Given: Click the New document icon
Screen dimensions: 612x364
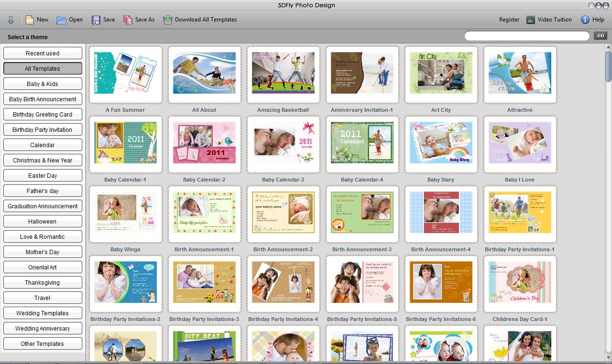Looking at the screenshot, I should tap(30, 20).
